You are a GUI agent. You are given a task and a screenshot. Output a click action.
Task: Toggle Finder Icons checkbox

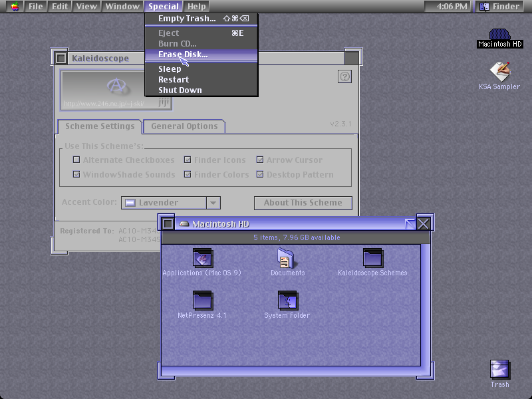point(188,160)
